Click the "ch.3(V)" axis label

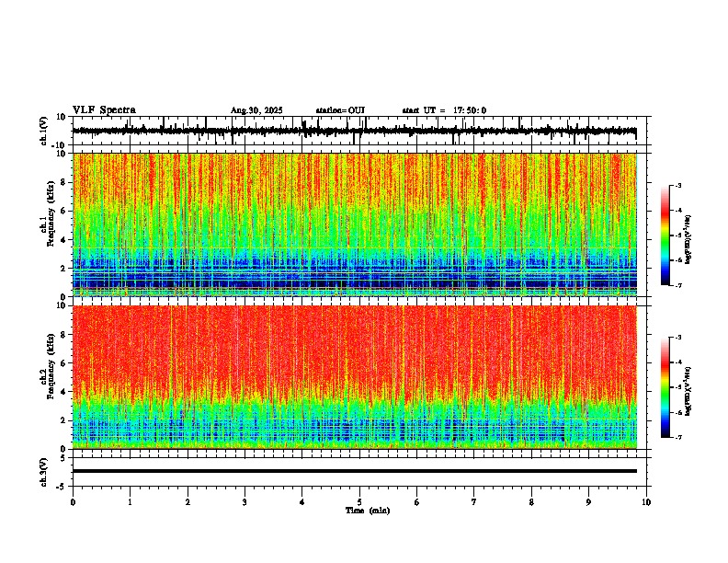[44, 472]
